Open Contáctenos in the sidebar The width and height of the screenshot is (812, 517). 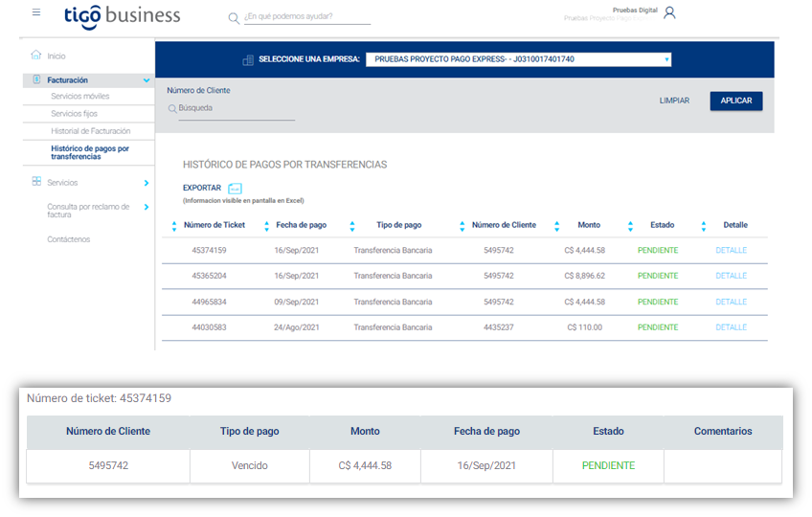point(68,239)
